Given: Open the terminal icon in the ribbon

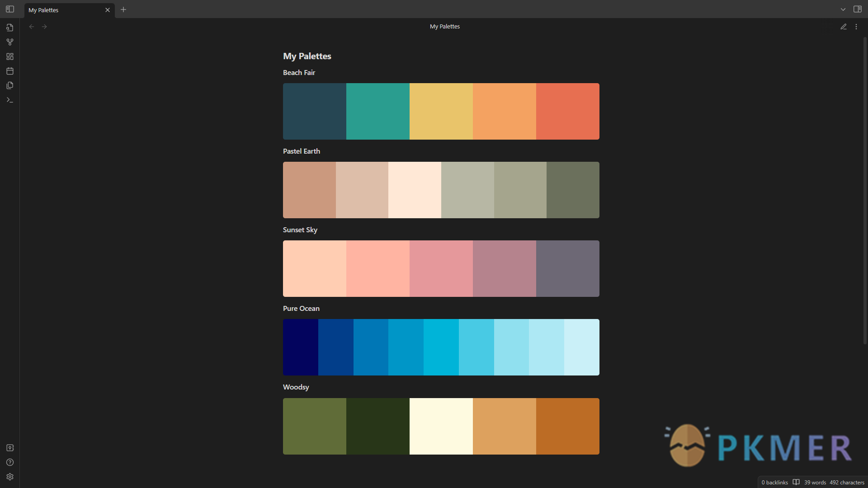Looking at the screenshot, I should pos(10,100).
